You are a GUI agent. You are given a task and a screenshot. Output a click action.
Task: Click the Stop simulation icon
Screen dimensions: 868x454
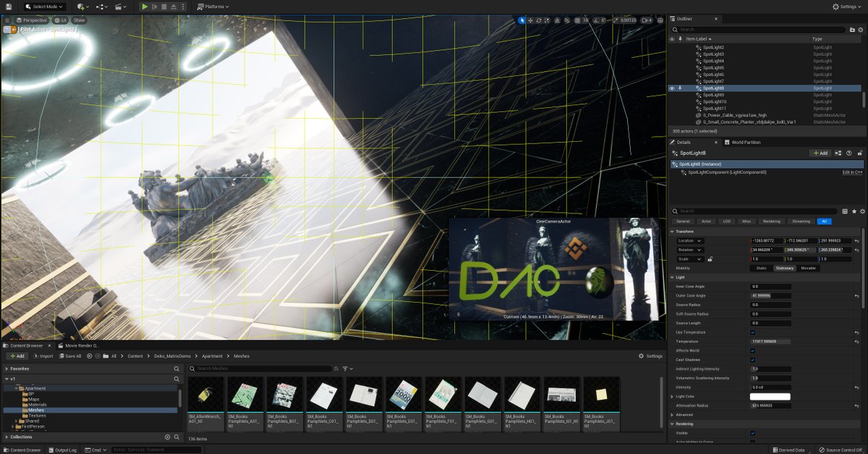click(x=164, y=7)
